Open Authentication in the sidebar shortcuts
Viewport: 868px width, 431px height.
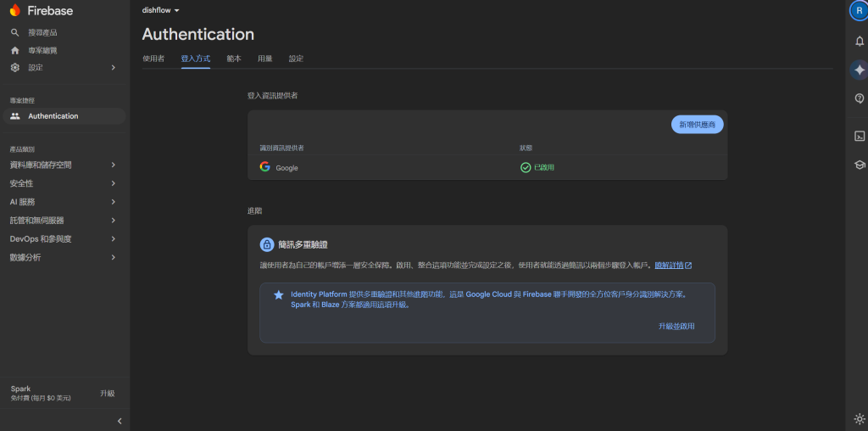(64, 116)
